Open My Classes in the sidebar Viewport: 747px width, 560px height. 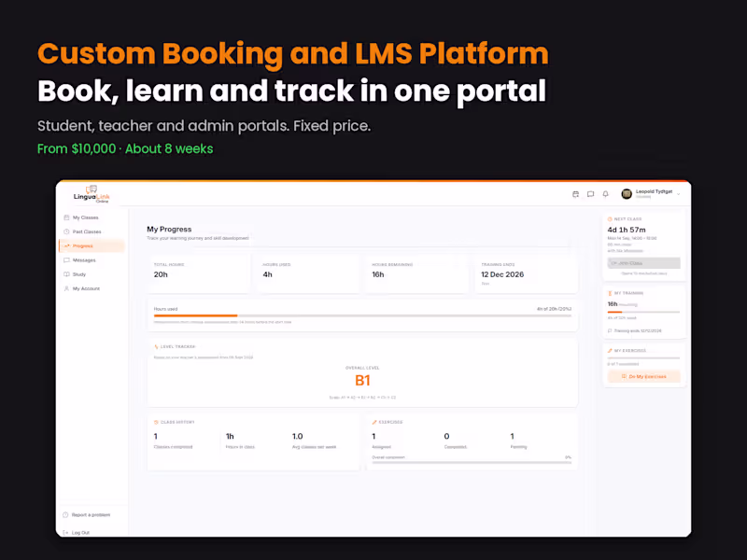point(92,217)
